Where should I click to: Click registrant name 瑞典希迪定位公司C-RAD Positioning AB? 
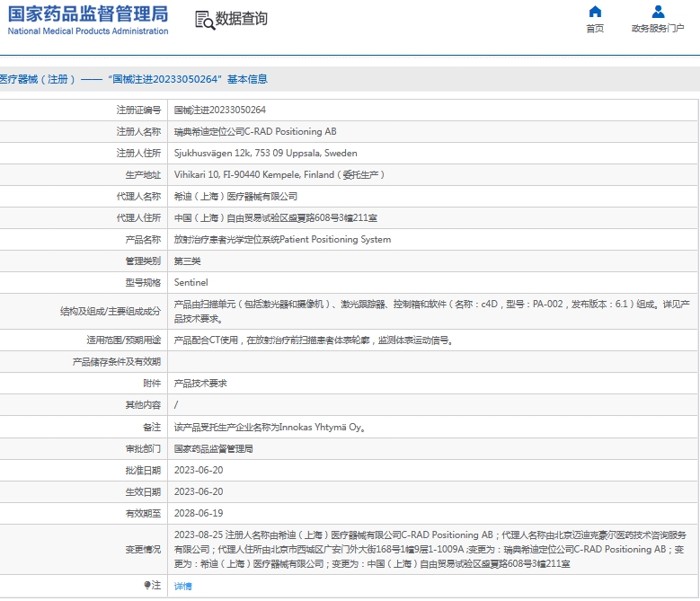[x=255, y=132]
